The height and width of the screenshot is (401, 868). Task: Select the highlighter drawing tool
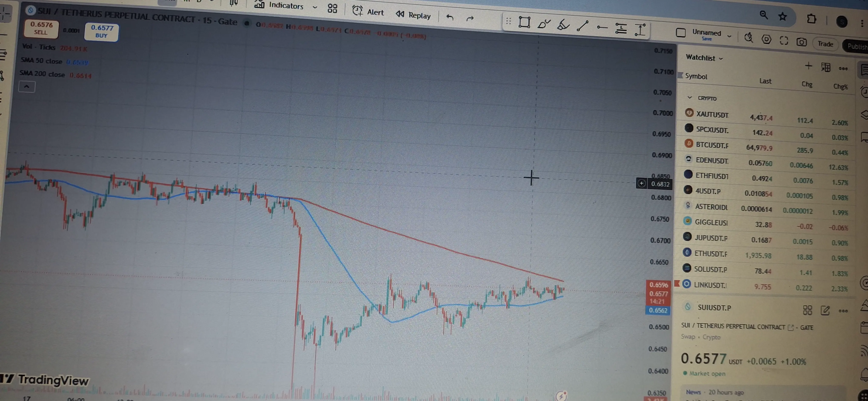click(563, 25)
